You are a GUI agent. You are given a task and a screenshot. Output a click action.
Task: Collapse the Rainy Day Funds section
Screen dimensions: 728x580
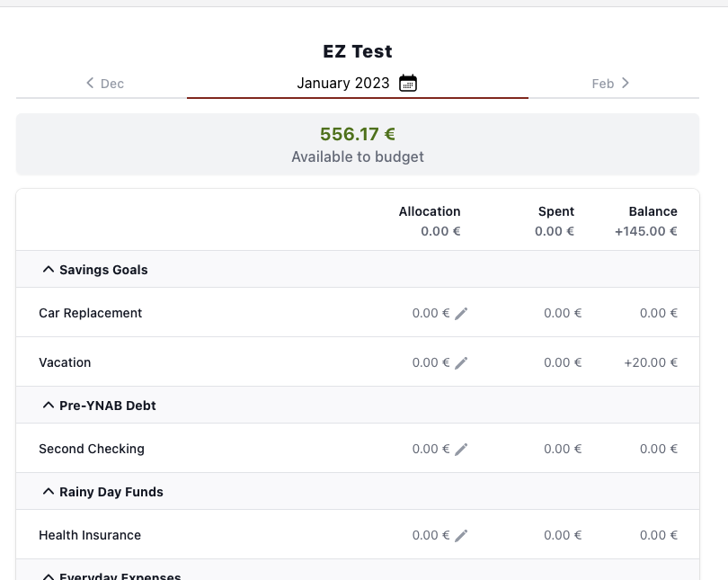[47, 491]
